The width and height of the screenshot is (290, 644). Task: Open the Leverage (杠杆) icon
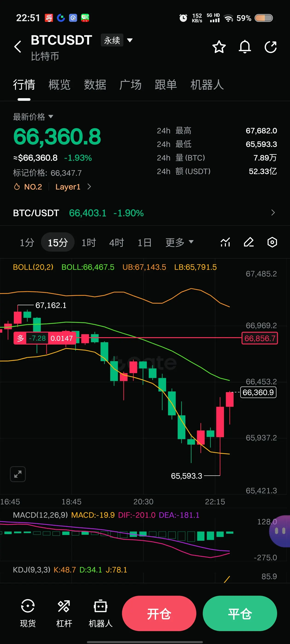click(64, 613)
